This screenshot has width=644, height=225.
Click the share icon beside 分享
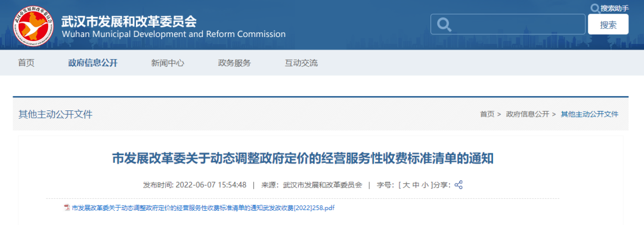pyautogui.click(x=459, y=184)
